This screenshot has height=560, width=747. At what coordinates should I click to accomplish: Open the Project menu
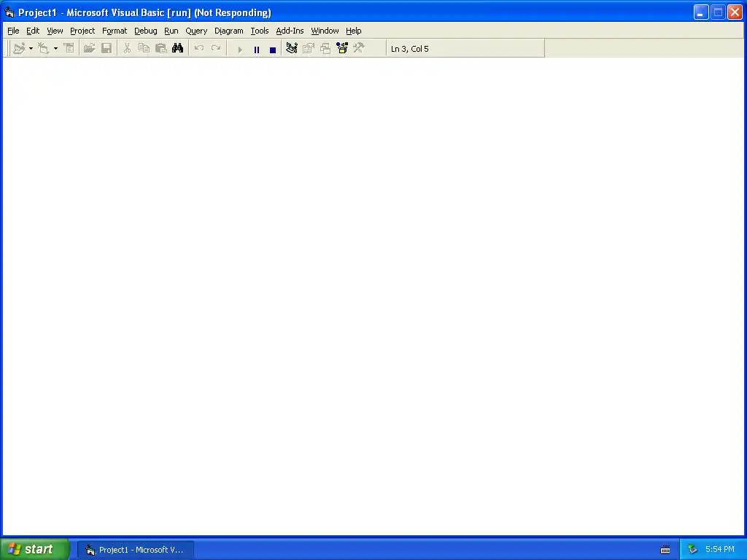click(x=82, y=31)
